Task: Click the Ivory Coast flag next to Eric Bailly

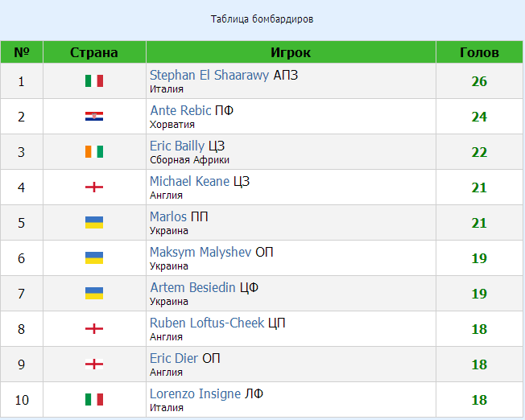Action: (x=94, y=151)
